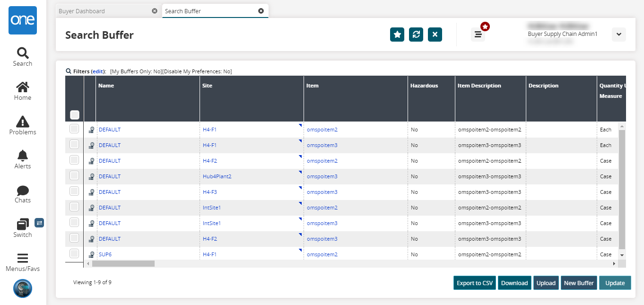Open the Alerts bell icon
The image size is (644, 305).
(x=22, y=159)
